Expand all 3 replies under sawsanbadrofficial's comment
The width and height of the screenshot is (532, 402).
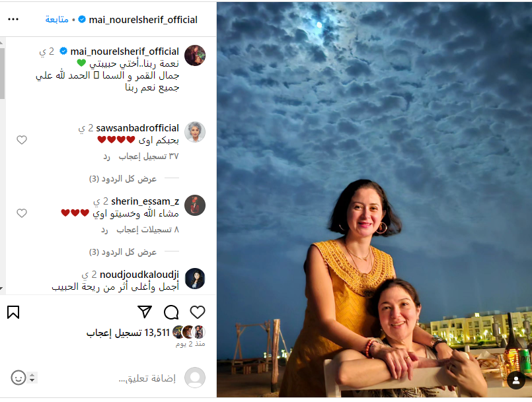tap(123, 179)
